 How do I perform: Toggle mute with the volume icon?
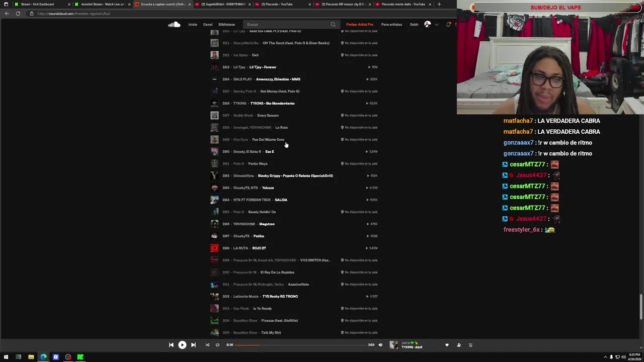tap(380, 345)
